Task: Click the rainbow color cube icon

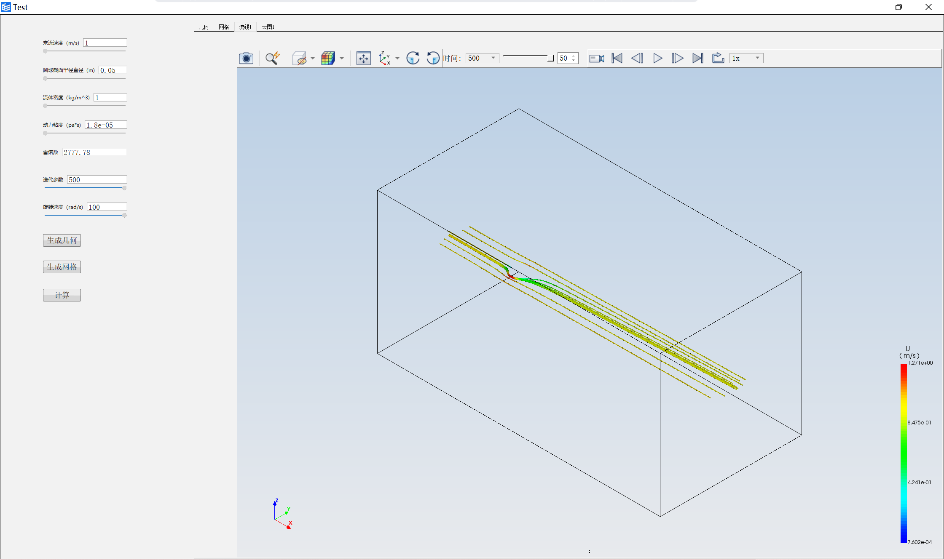Action: click(328, 58)
